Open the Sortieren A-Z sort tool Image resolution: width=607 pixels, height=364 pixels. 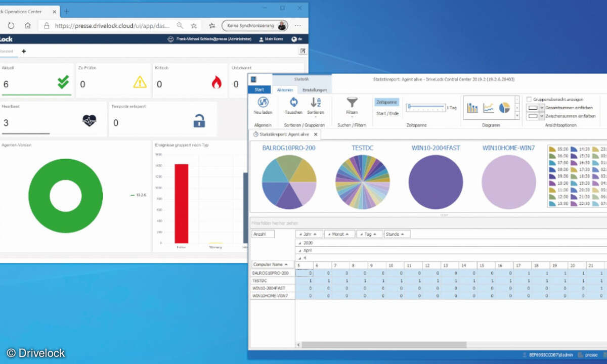(x=316, y=102)
